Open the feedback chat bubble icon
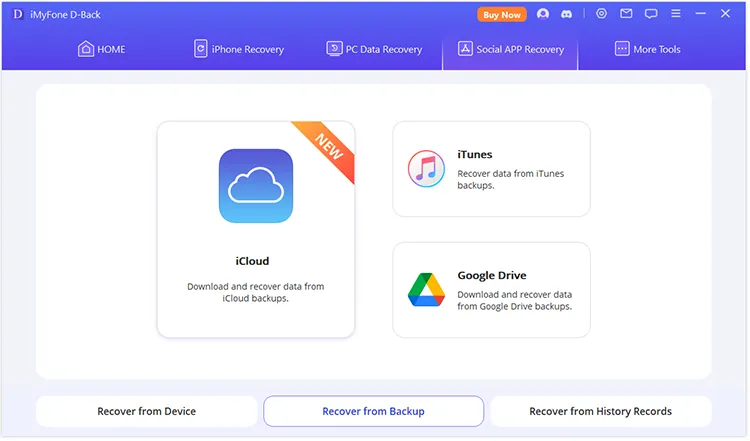The height and width of the screenshot is (441, 750). point(651,14)
